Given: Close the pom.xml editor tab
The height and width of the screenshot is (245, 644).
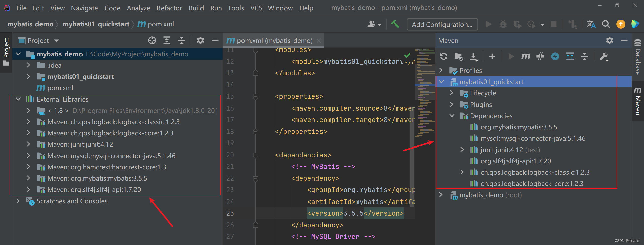Looking at the screenshot, I should coord(319,41).
